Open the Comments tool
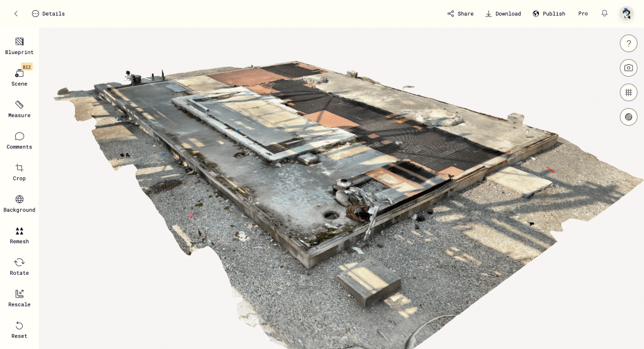The image size is (644, 349). [20, 140]
